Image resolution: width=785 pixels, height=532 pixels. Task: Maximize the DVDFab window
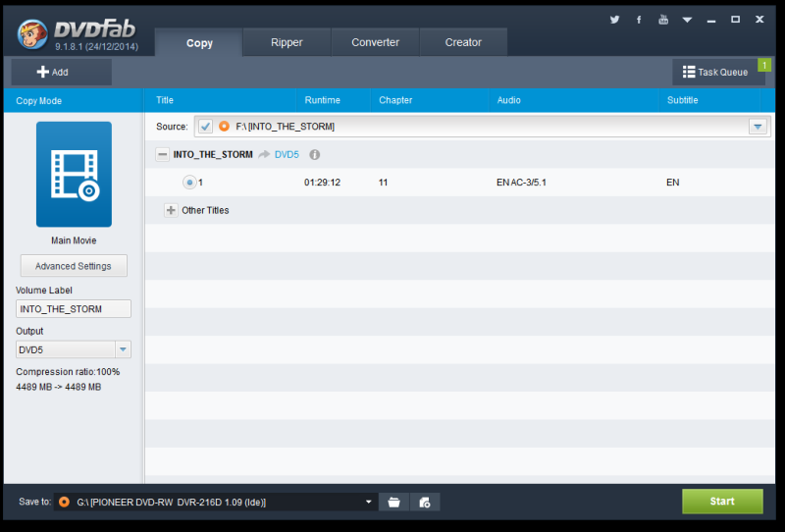click(x=735, y=20)
